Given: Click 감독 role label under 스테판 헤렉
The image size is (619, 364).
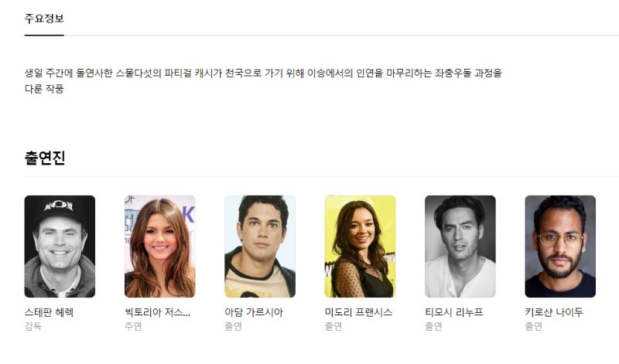Looking at the screenshot, I should [32, 327].
